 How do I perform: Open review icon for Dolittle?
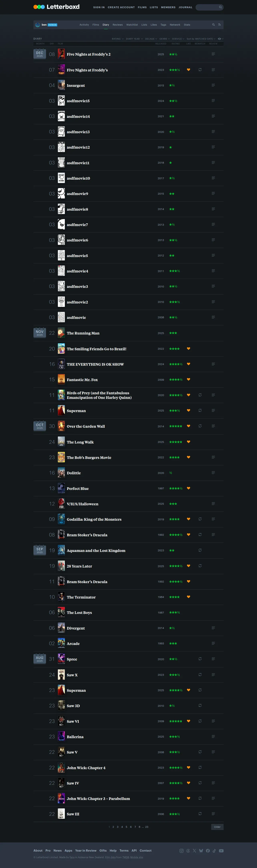click(213, 473)
